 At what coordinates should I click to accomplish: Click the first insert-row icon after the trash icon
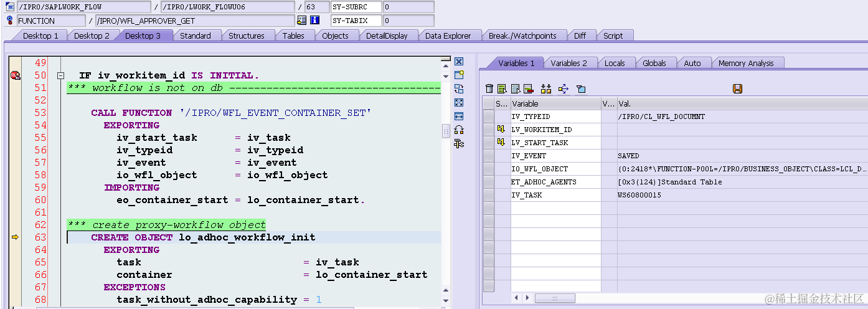click(x=502, y=89)
